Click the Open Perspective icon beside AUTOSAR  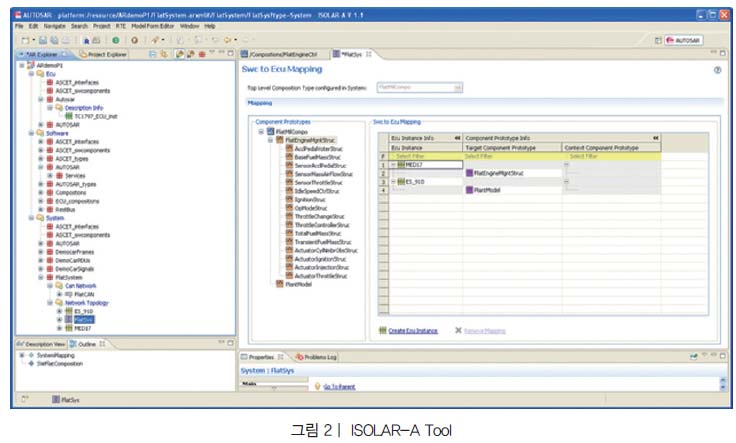click(658, 40)
